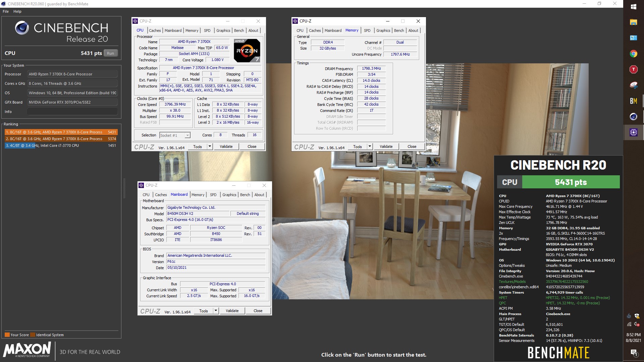Select Intel Core i7-3770 ranking entry

61,145
